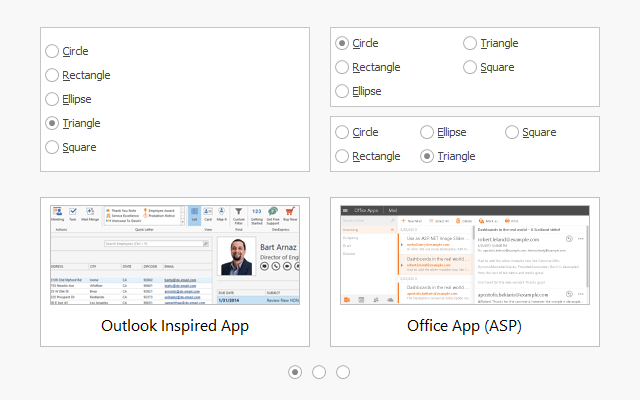Go to the first page using pager dot
The height and width of the screenshot is (400, 640).
tap(295, 372)
